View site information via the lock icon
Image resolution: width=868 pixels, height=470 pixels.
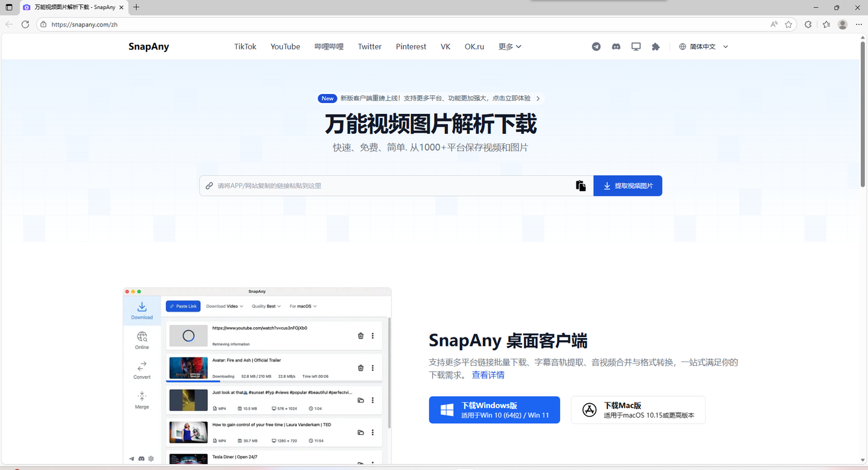click(x=43, y=24)
